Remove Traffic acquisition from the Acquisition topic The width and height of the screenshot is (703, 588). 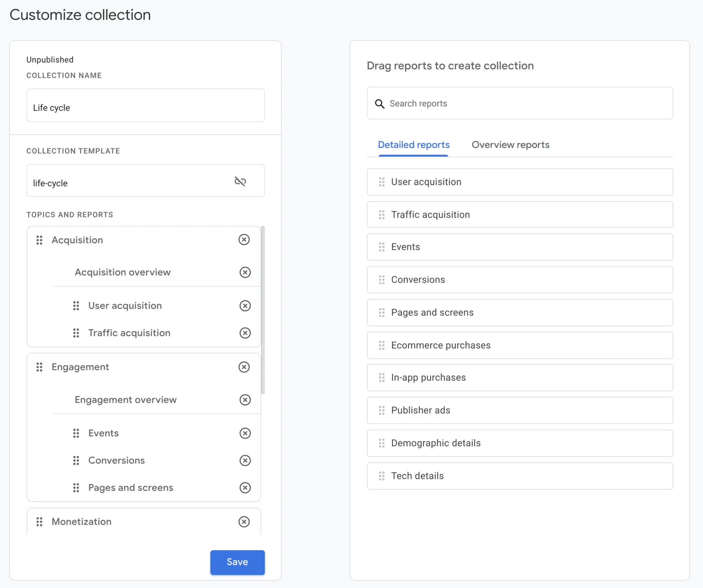(x=245, y=333)
